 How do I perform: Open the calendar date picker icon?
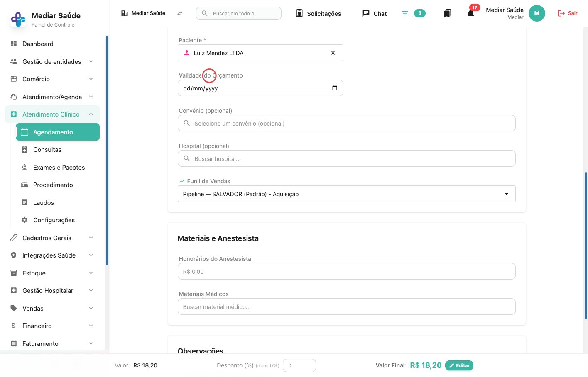tap(335, 88)
